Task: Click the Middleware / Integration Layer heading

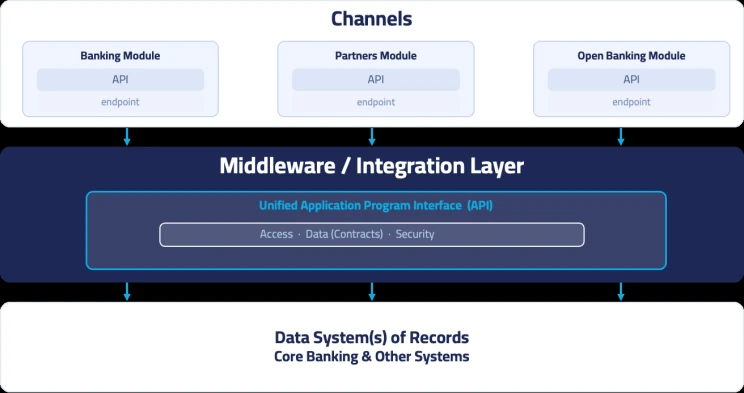Action: (x=372, y=166)
